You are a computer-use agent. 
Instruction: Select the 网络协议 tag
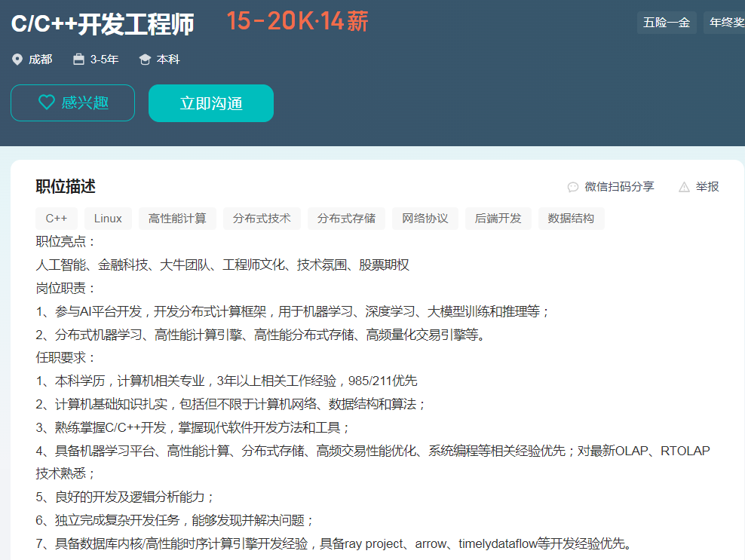coord(425,219)
